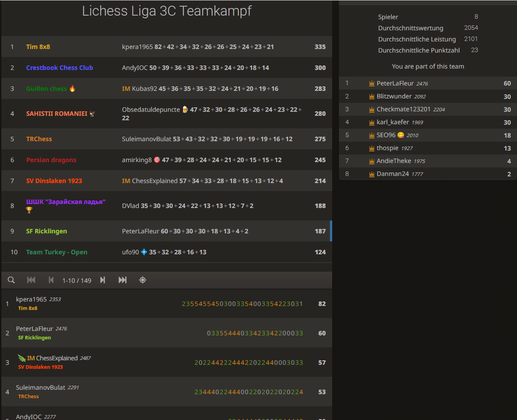Go to next standings page
This screenshot has width=517, height=420.
(103, 280)
